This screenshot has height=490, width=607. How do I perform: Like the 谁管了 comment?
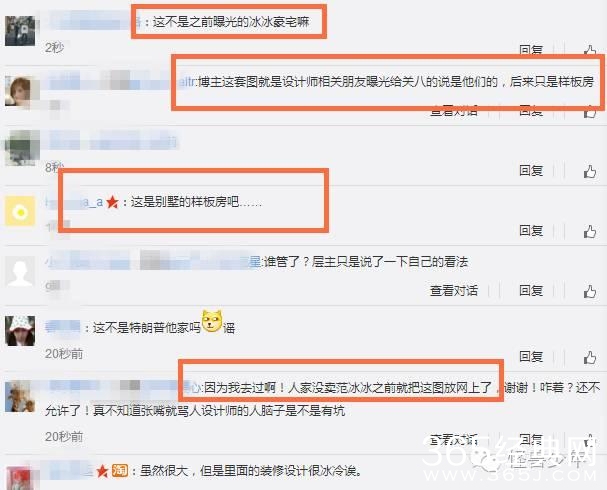(x=590, y=291)
